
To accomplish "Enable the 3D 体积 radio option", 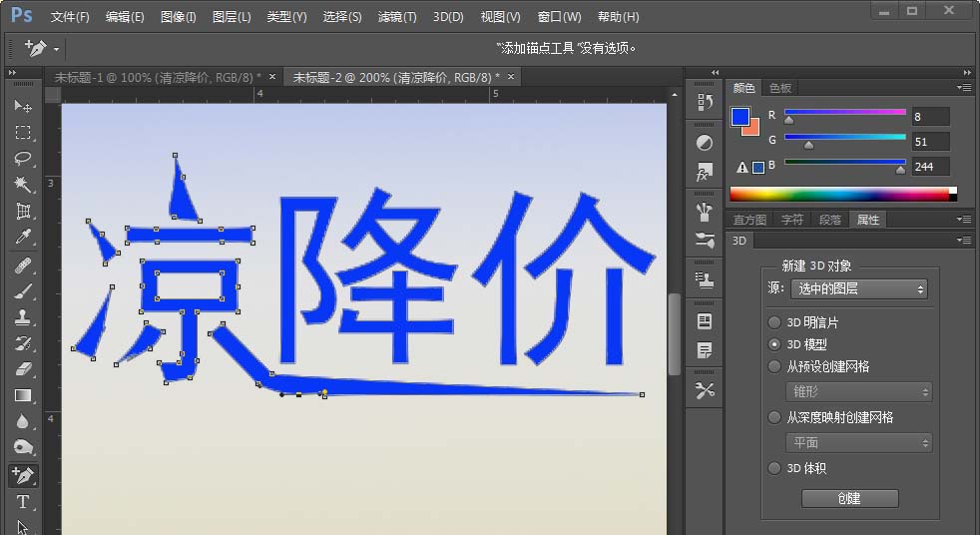I will [x=774, y=468].
